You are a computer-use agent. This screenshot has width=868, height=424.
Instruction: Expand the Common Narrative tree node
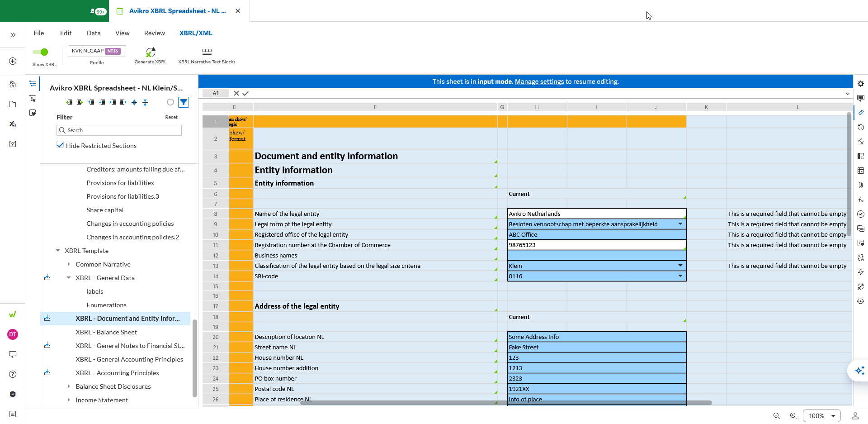tap(69, 264)
